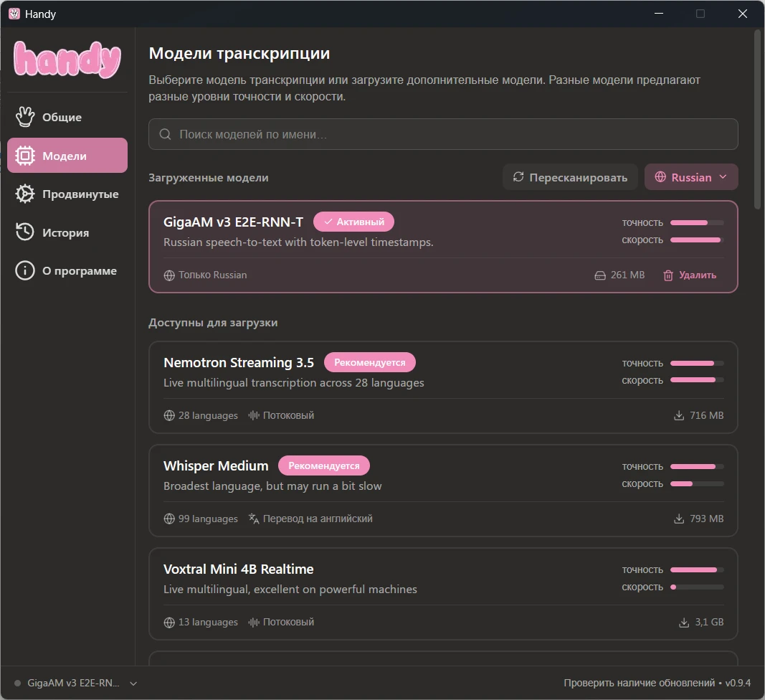The height and width of the screenshot is (700, 765).
Task: Select the Voxtral Mini 4B Realtime card title
Action: (238, 569)
